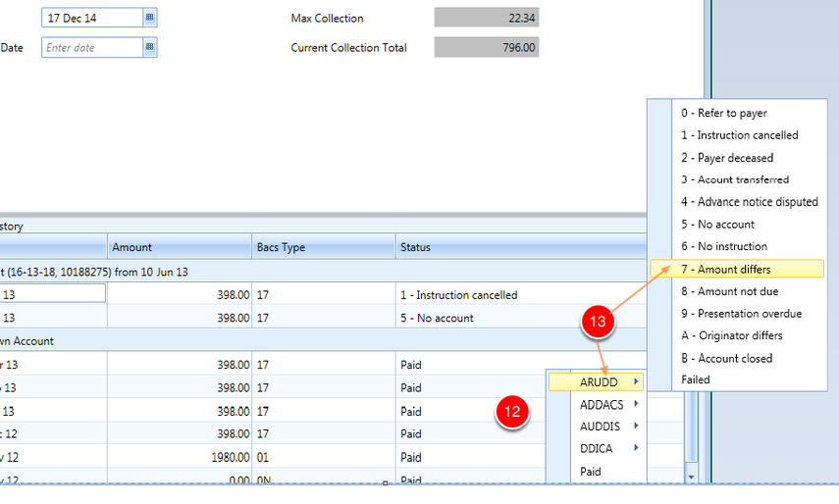839x504 pixels.
Task: Click Paid status in 1980.00 row
Action: tap(471, 458)
